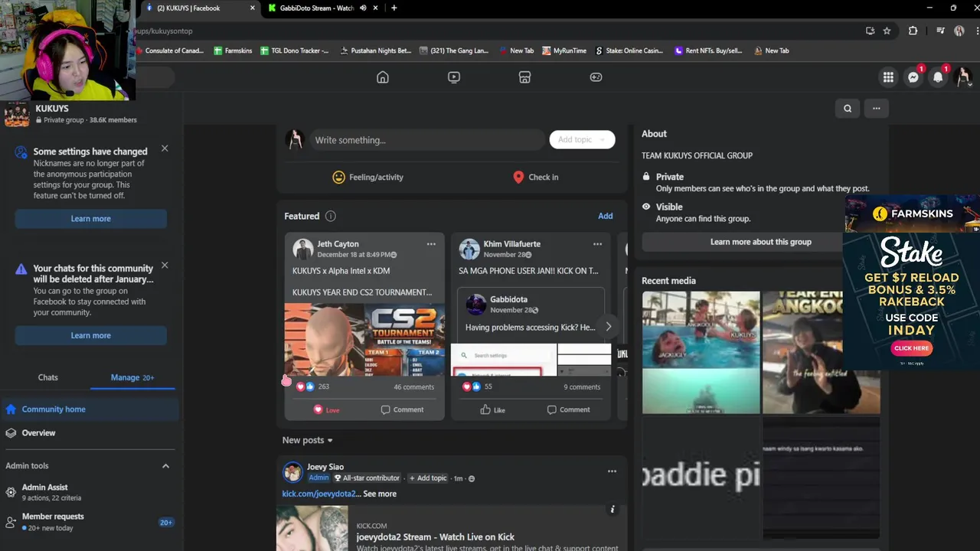
Task: Click Learn more under chats deletion notice
Action: tap(91, 335)
